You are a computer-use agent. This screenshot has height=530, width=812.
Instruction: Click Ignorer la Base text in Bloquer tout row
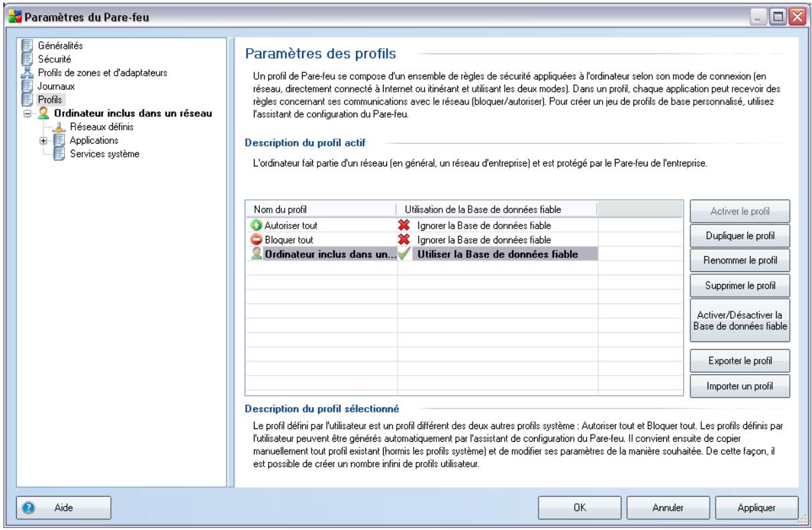point(484,239)
